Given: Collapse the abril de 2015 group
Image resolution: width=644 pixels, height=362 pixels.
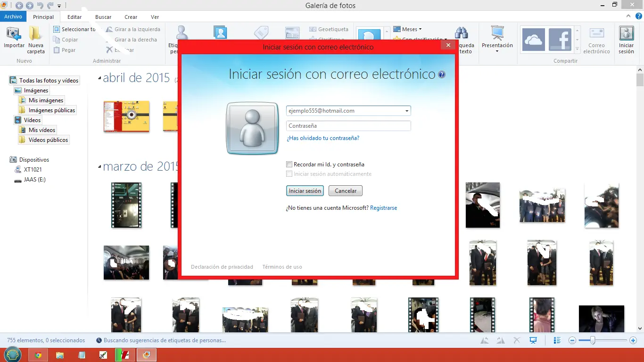Looking at the screenshot, I should point(99,78).
